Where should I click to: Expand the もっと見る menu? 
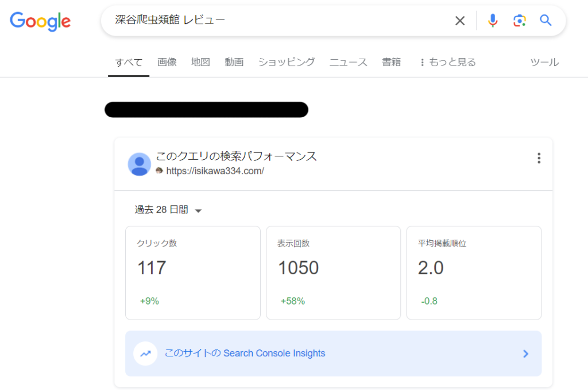448,62
